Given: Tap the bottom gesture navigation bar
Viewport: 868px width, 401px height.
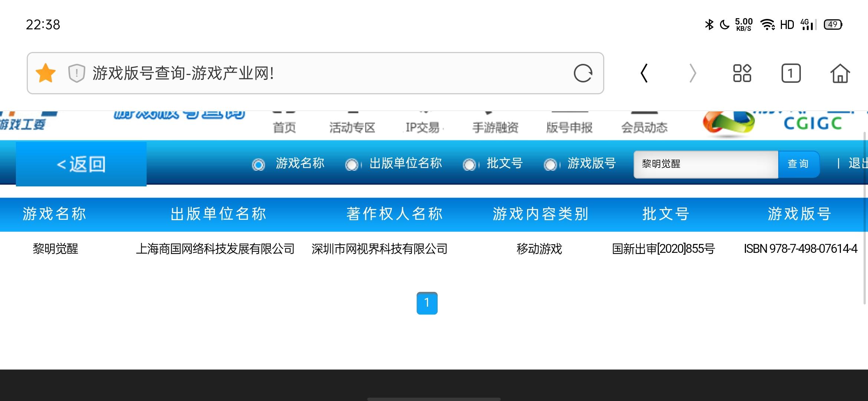Looking at the screenshot, I should point(434,399).
